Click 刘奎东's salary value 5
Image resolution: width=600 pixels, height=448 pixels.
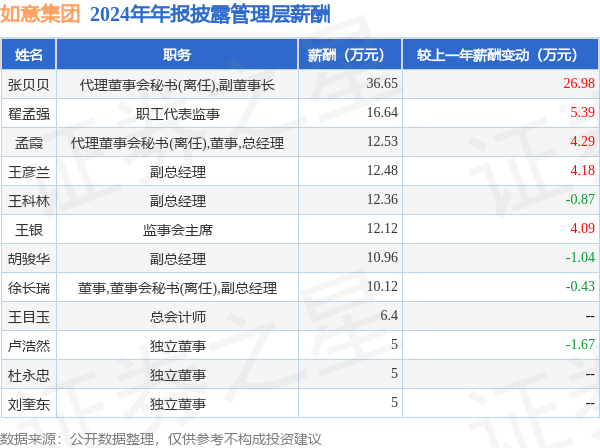coord(394,403)
